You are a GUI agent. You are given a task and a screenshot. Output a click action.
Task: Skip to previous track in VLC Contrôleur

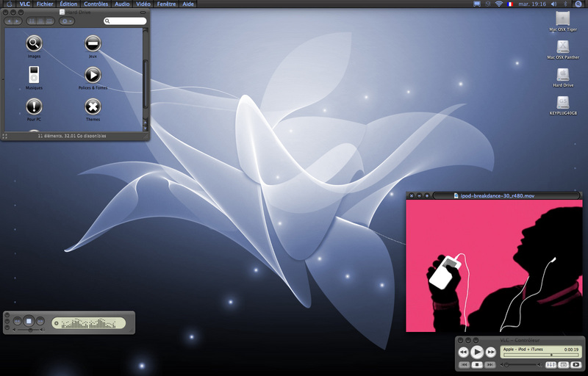click(465, 364)
